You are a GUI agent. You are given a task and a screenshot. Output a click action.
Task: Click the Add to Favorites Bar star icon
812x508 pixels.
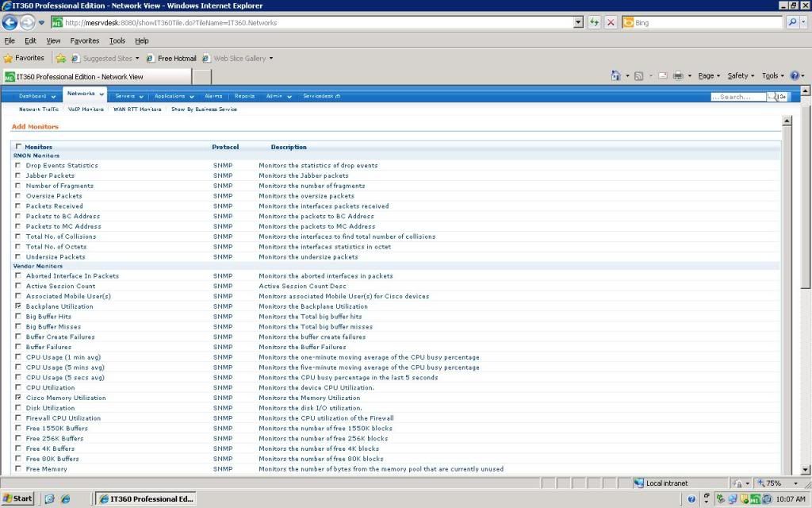click(x=61, y=59)
